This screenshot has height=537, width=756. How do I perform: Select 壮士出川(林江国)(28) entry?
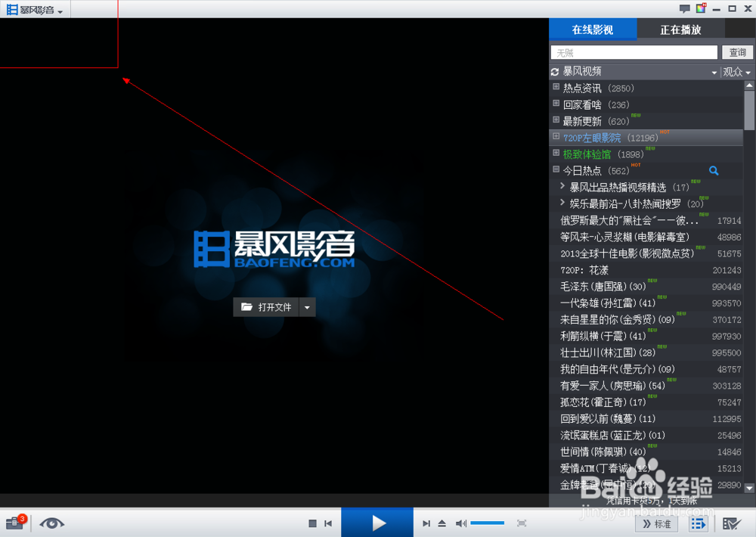[646, 352]
